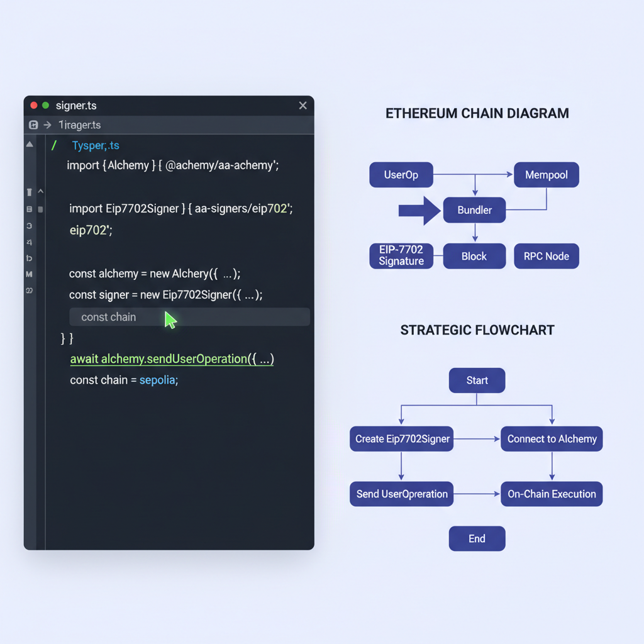Click the green slash marker on line one
Viewport: 644px width, 644px height.
point(54,144)
